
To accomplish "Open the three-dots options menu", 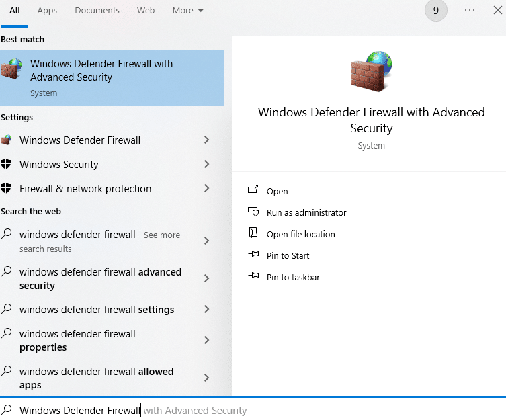I will click(x=470, y=10).
